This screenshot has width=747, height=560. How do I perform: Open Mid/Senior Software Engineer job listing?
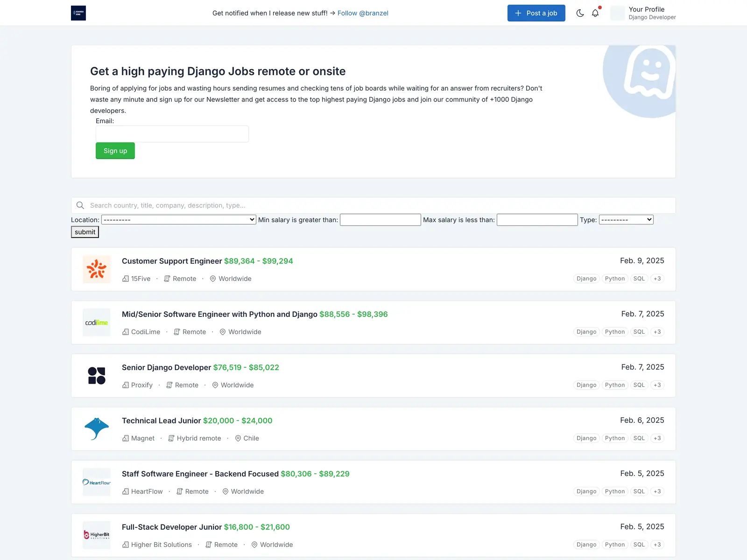pyautogui.click(x=219, y=314)
